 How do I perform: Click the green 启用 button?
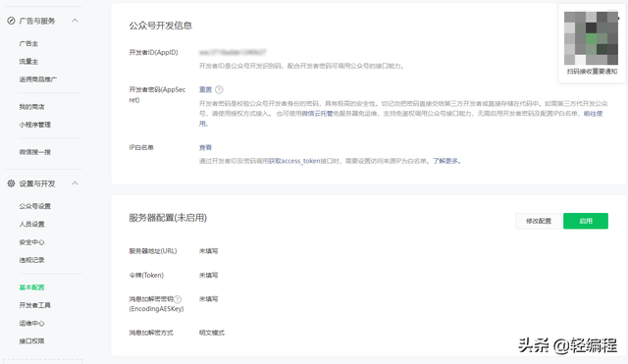[586, 221]
